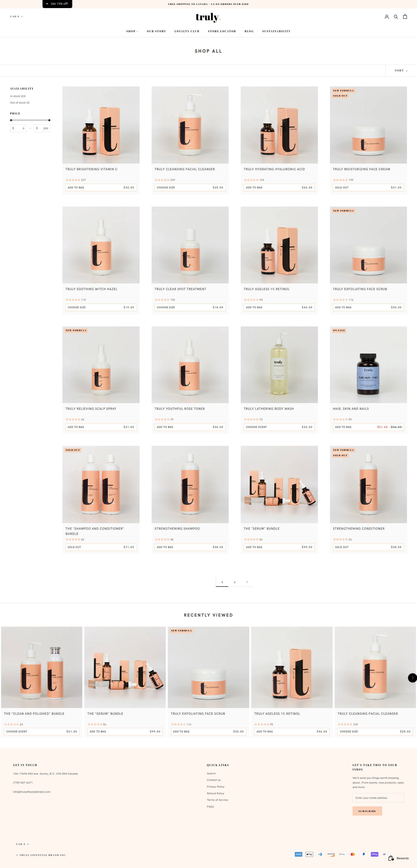Click the right price slider handle
Viewport: 417px width, 868px height.
click(x=49, y=120)
